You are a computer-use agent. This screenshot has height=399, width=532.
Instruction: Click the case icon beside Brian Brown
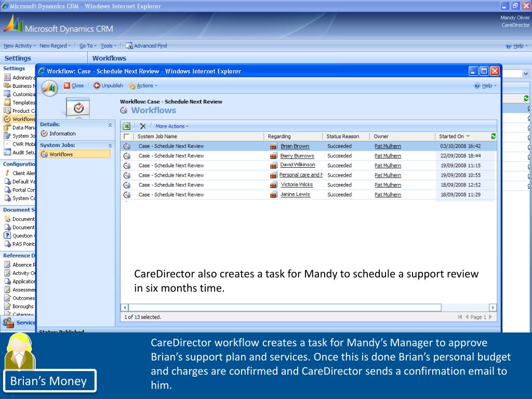point(273,146)
